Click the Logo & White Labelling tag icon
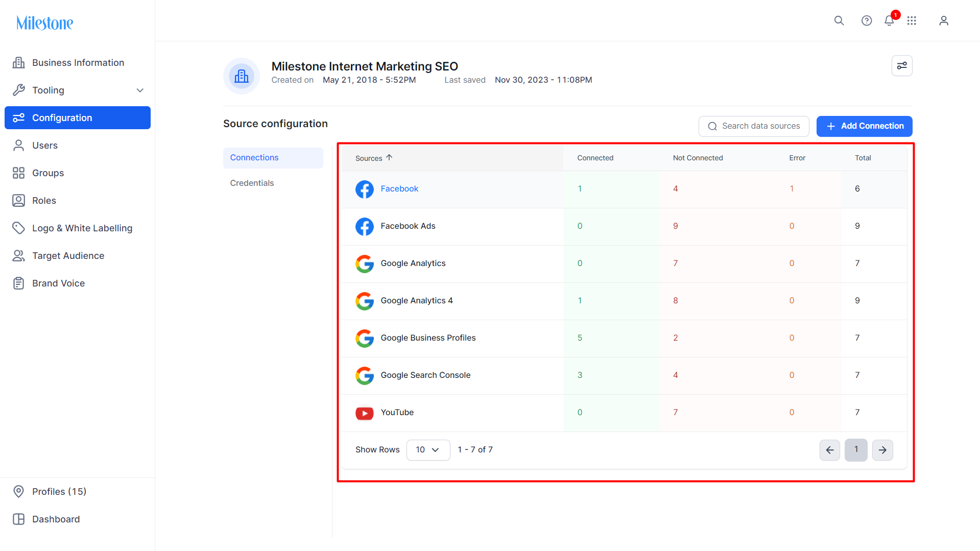The height and width of the screenshot is (551, 980). point(19,228)
